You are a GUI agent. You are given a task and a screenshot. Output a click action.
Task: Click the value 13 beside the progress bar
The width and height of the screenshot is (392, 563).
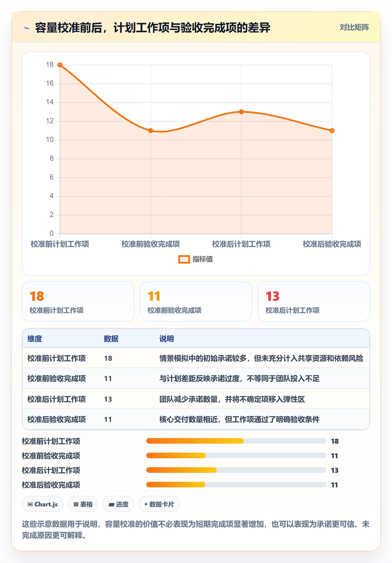coord(335,470)
